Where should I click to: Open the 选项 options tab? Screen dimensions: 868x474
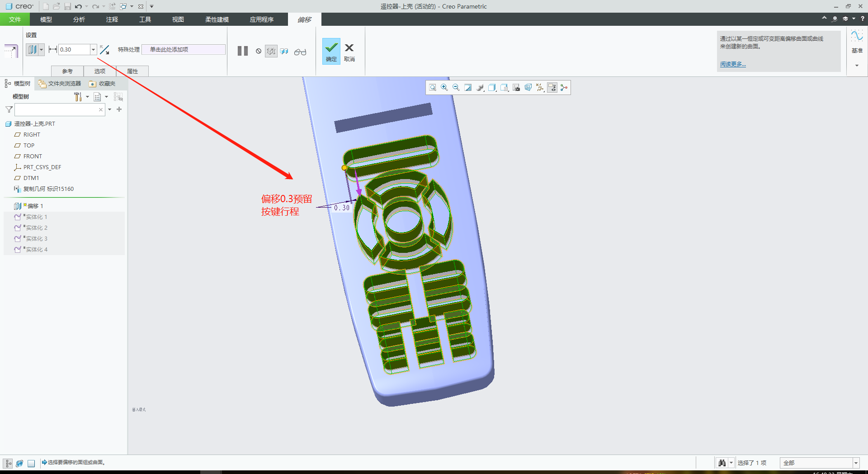click(100, 71)
